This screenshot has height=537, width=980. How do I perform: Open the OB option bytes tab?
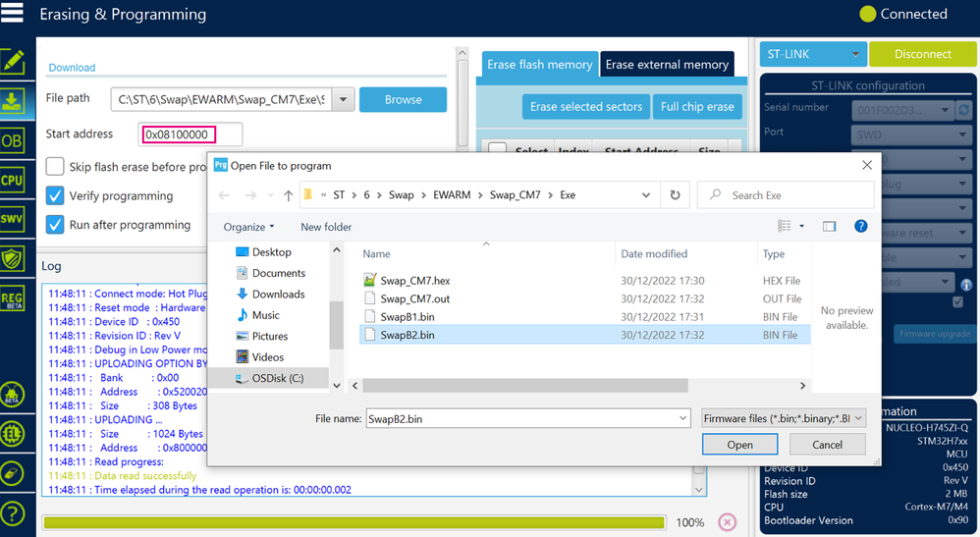pos(12,140)
